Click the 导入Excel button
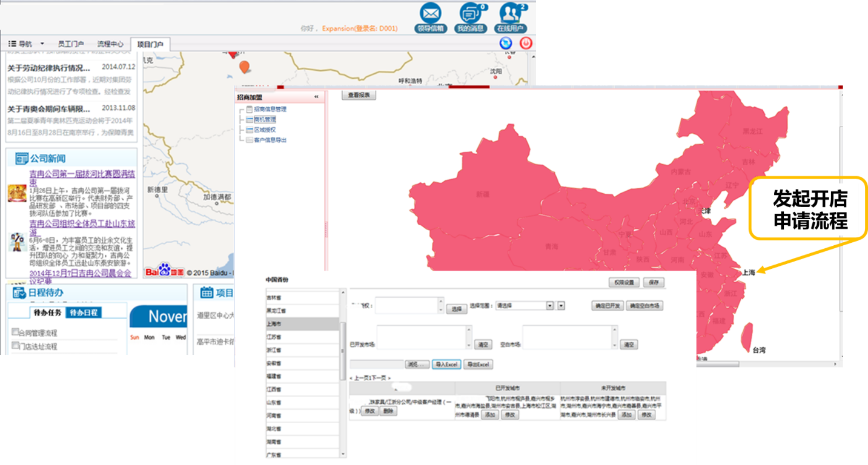The width and height of the screenshot is (868, 465). (446, 364)
